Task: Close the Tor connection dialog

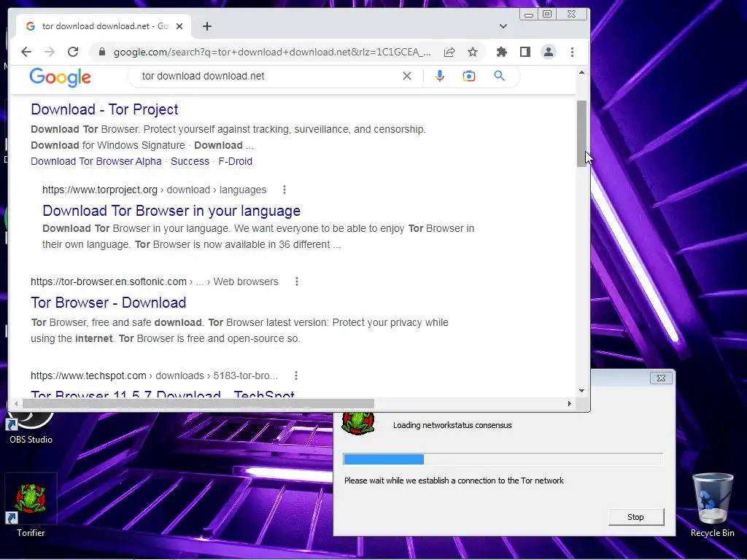Action: pyautogui.click(x=661, y=378)
